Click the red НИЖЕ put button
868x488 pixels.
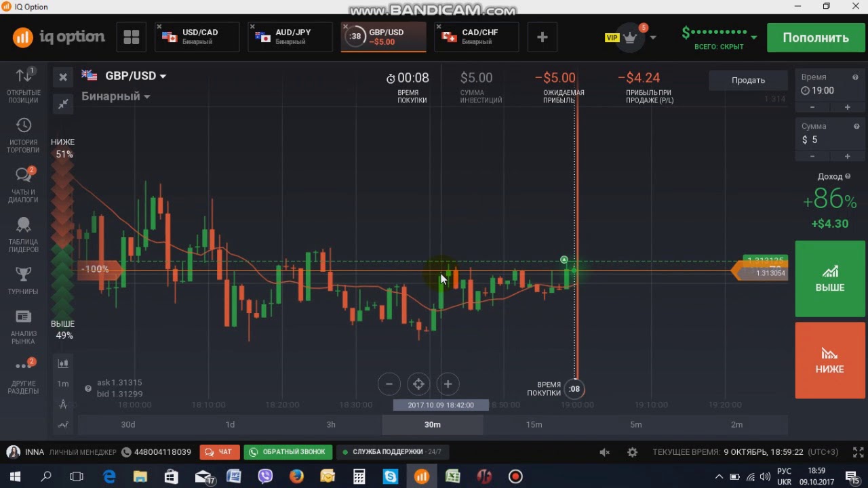(830, 361)
